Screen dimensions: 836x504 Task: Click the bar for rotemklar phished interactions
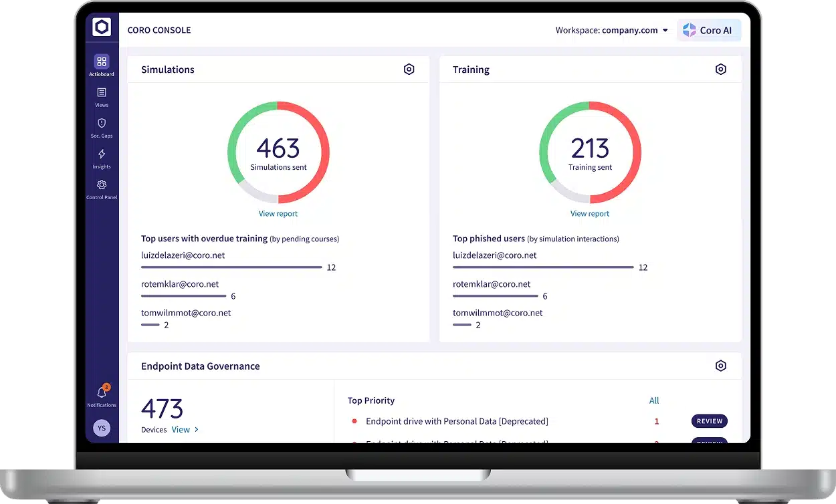coord(496,296)
